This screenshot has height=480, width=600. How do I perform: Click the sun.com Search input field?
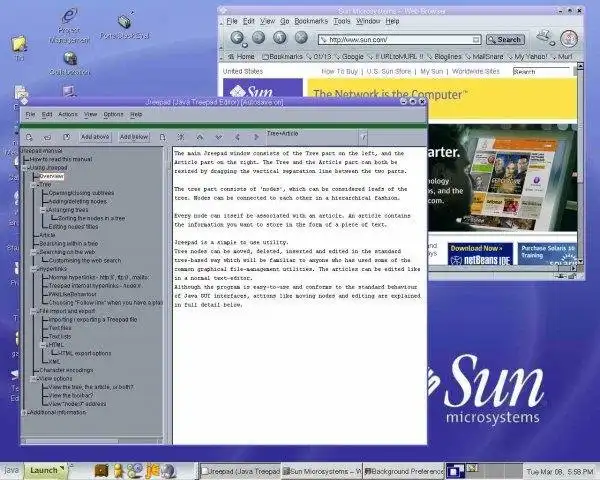pyautogui.click(x=541, y=72)
